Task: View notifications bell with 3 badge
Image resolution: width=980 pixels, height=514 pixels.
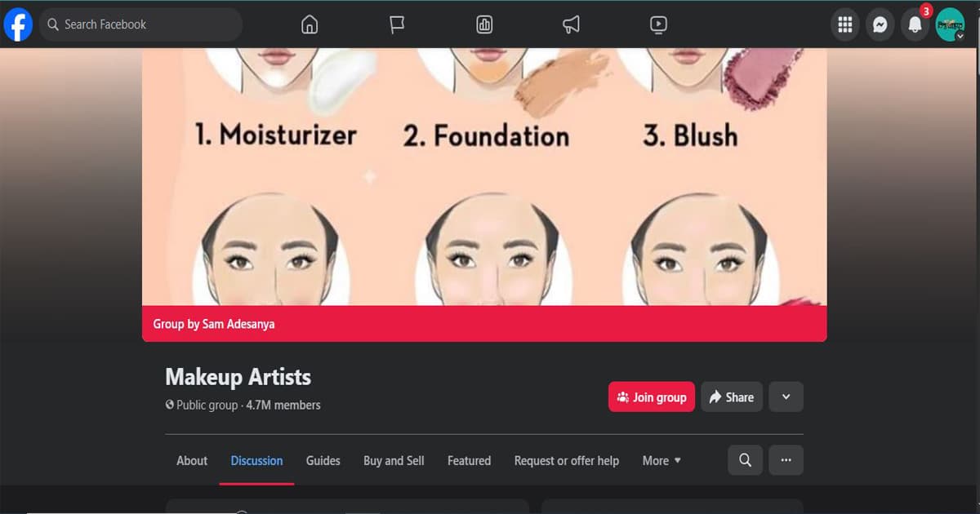Action: [x=915, y=24]
